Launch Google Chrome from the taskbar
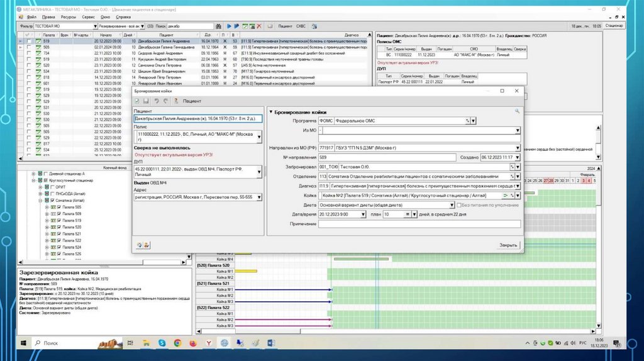 [177, 343]
